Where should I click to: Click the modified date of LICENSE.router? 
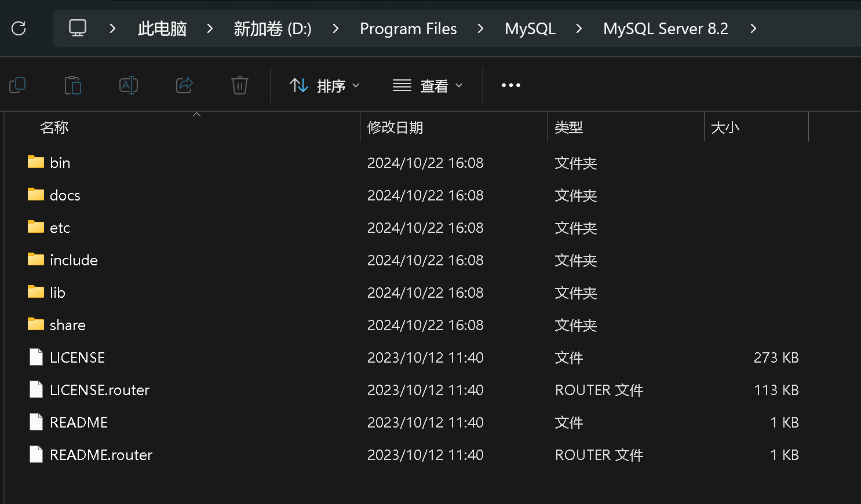[x=425, y=390]
